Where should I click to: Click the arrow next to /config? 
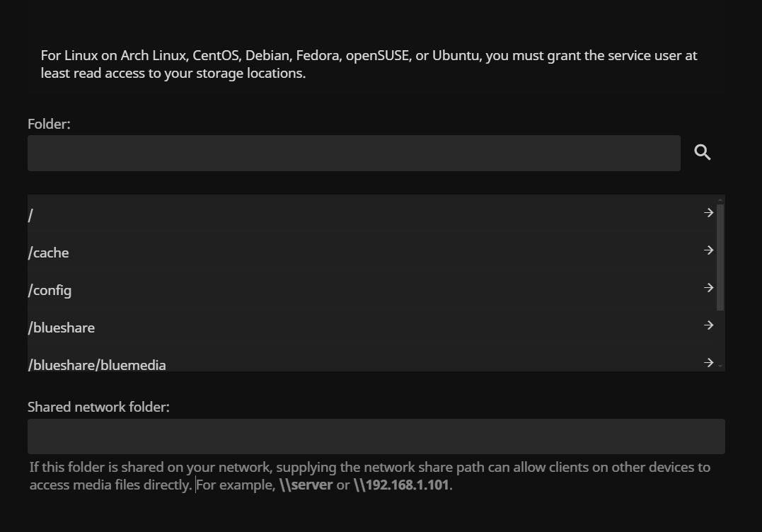click(708, 288)
